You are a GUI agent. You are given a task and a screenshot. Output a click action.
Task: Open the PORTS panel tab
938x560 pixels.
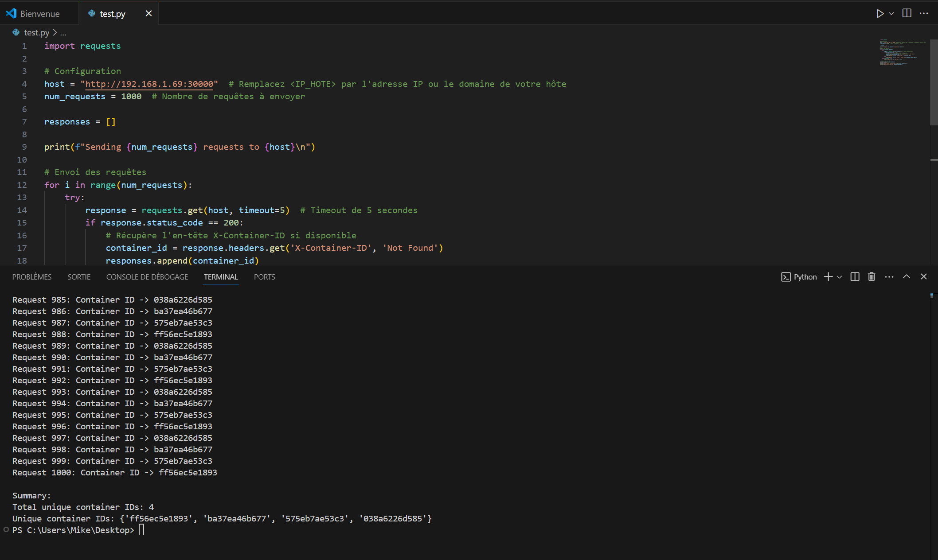click(x=265, y=277)
